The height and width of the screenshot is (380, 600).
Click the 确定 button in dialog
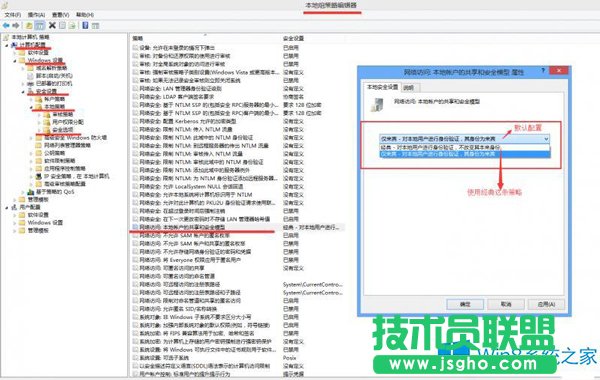465,304
